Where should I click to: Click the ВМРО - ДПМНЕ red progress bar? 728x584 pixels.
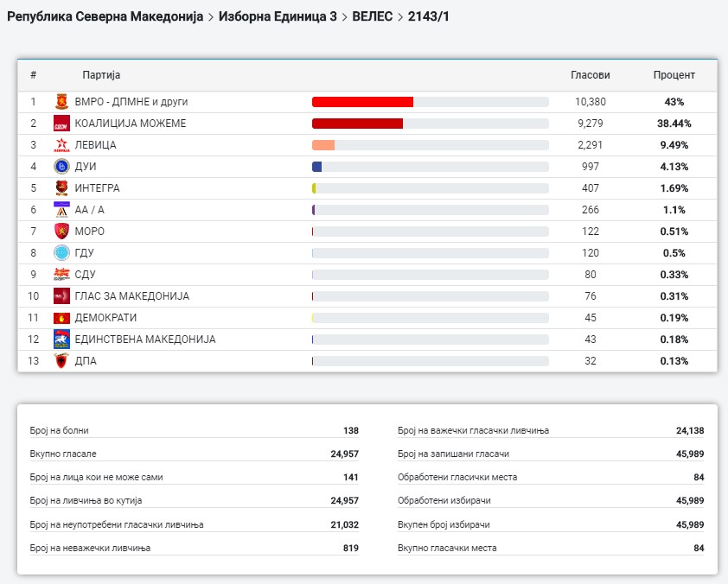click(x=362, y=102)
